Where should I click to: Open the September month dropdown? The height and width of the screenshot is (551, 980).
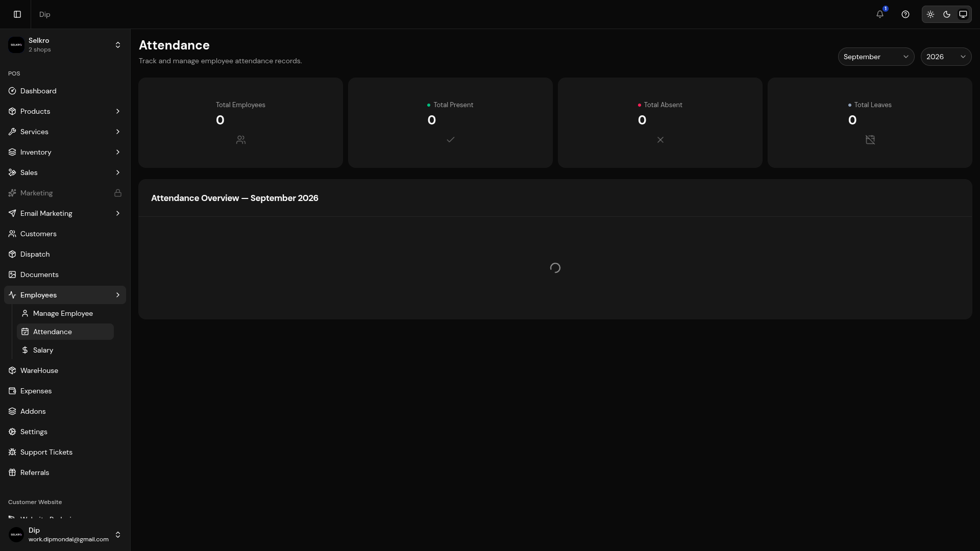876,57
